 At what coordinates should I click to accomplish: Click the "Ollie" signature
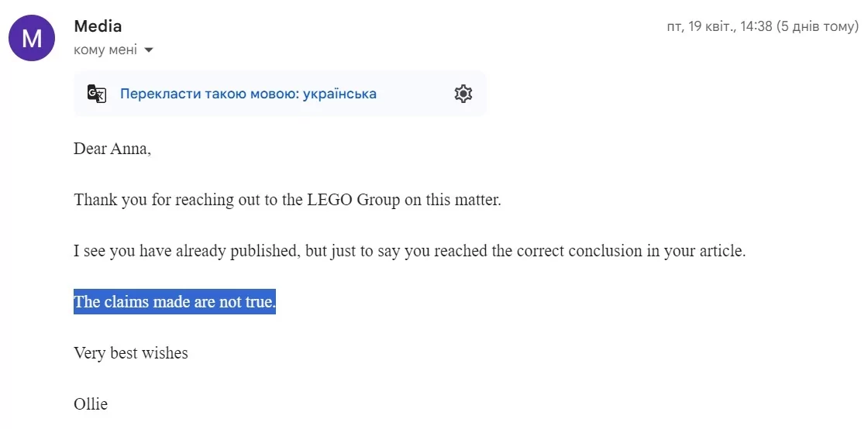pos(91,404)
